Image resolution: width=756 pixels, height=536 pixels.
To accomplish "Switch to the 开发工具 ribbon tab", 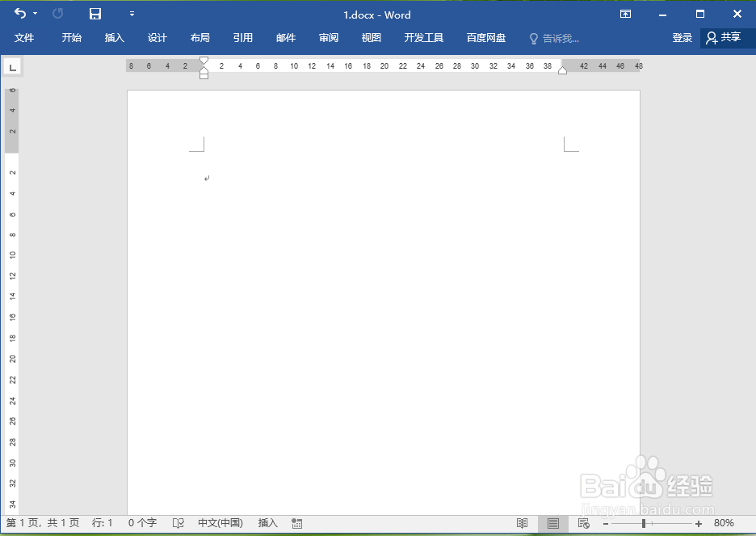I will click(x=423, y=37).
